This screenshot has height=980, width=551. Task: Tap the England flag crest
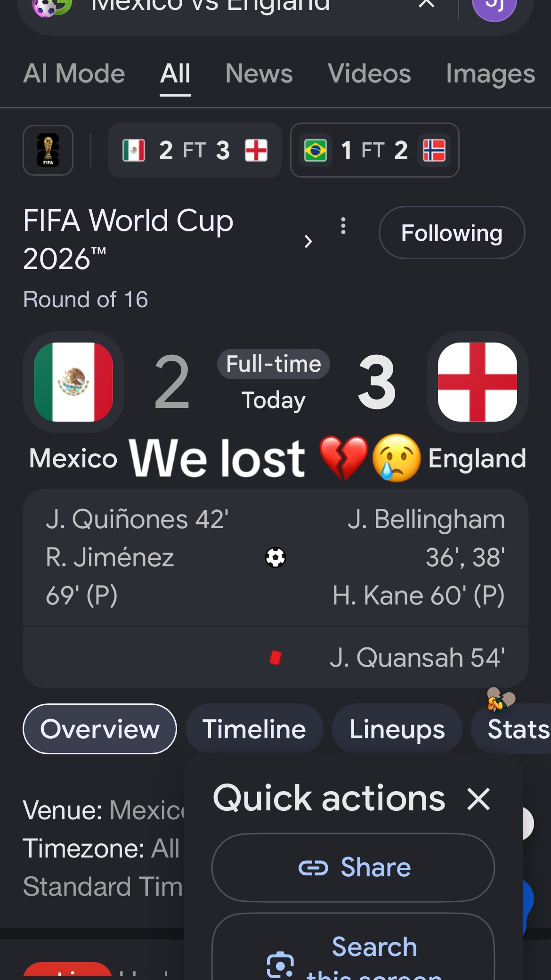(x=477, y=382)
